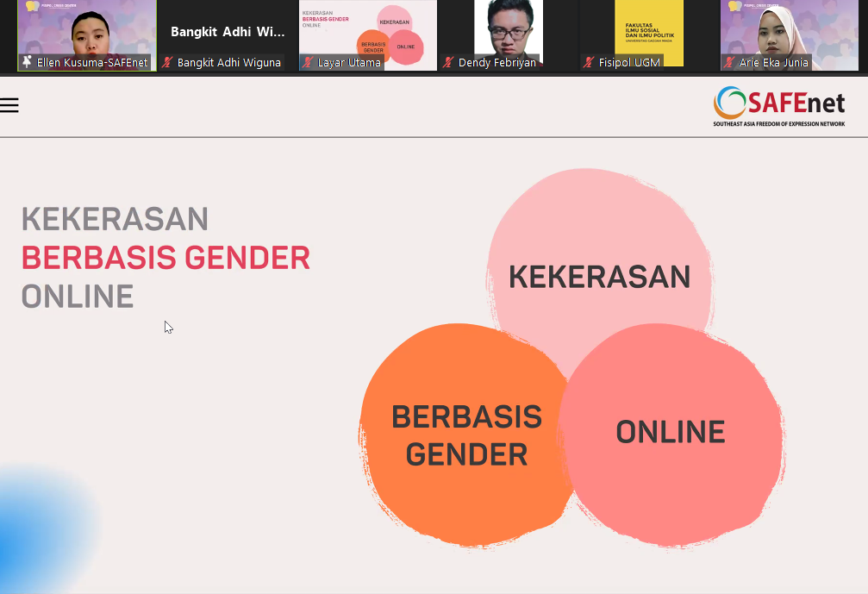Unmute Dendy Febriyan's microphone
868x594 pixels.
click(x=446, y=62)
